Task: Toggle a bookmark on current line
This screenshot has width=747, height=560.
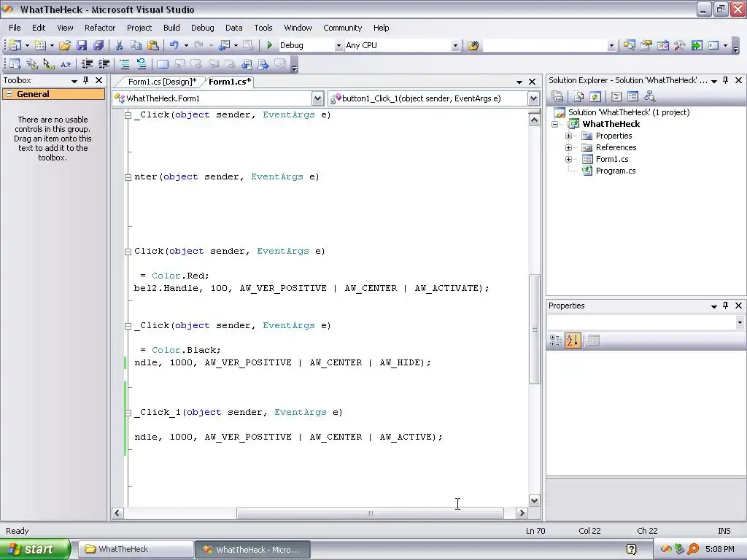Action: click(x=163, y=64)
